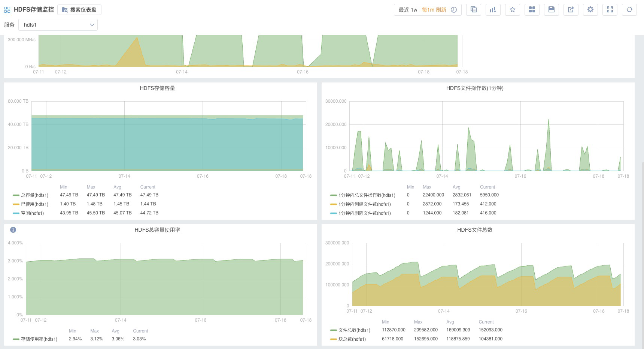Click the HDFS文件操作数(1分钟) panel title
Viewport: 644px width, 349px height.
[475, 88]
